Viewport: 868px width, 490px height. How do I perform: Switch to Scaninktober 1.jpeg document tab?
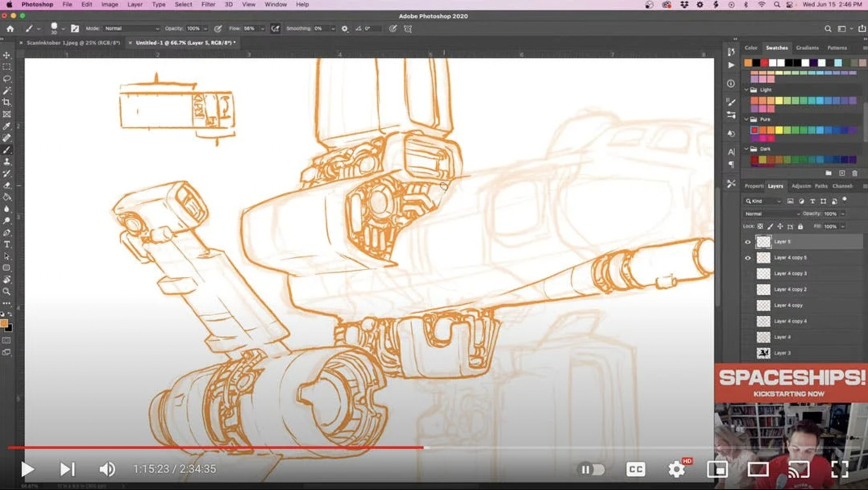[73, 43]
